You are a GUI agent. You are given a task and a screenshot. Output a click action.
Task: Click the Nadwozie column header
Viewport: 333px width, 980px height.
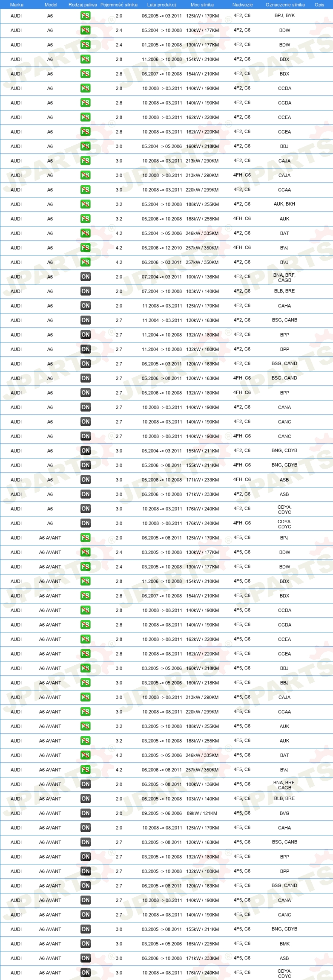coord(242,5)
